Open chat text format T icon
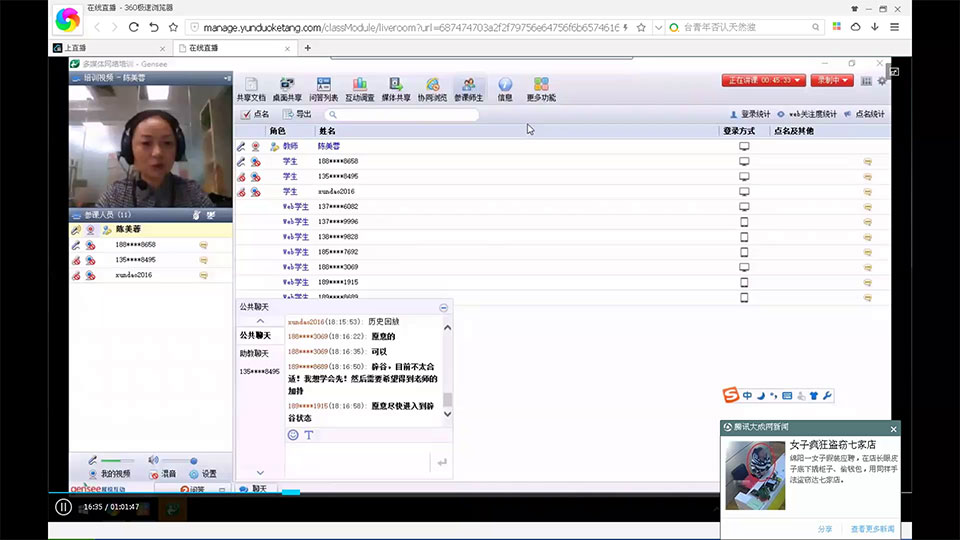The image size is (960, 540). 309,435
